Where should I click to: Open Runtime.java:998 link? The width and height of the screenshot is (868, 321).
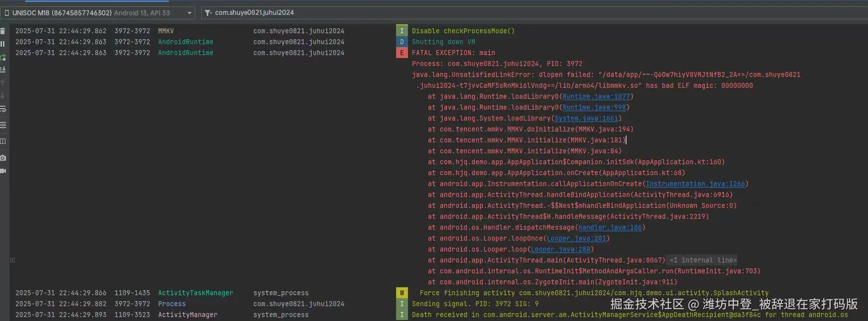(594, 107)
